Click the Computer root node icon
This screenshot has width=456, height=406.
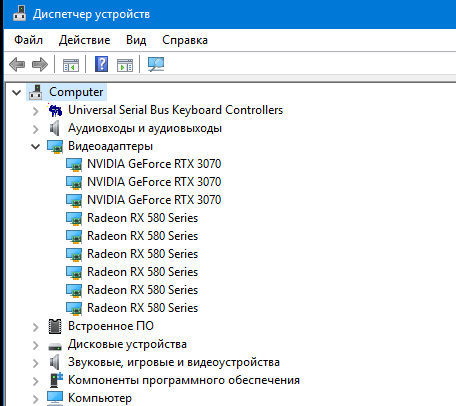35,92
